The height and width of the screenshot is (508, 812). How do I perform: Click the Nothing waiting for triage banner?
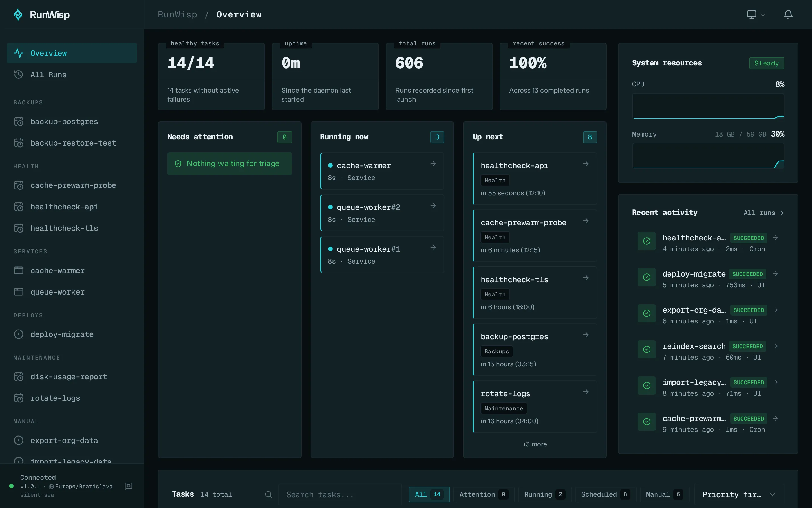pyautogui.click(x=230, y=164)
